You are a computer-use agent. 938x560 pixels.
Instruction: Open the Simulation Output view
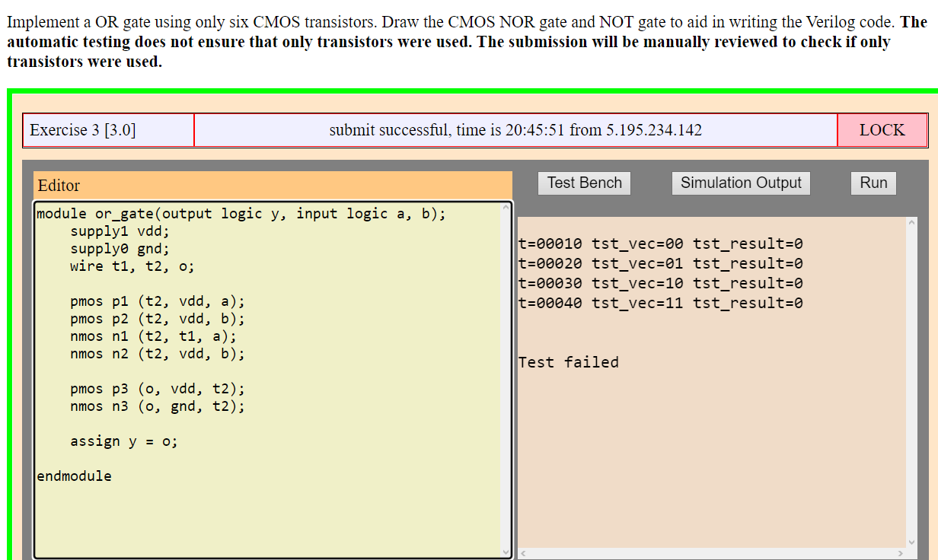point(740,183)
